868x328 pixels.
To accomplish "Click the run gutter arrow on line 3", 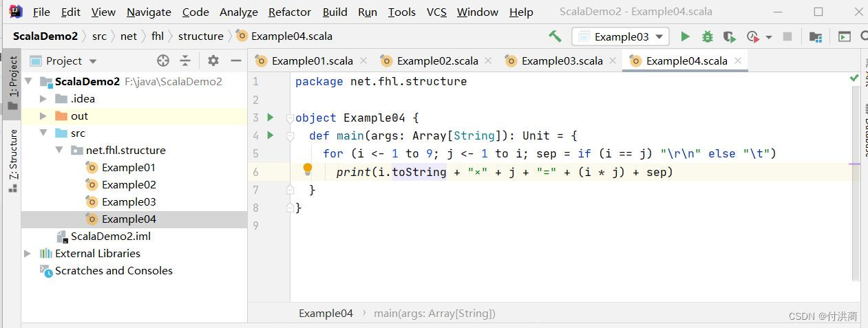I will tap(271, 118).
